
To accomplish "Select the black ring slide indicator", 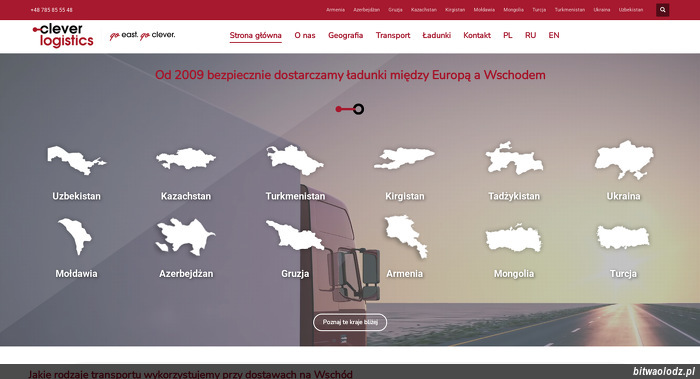I will (x=358, y=109).
